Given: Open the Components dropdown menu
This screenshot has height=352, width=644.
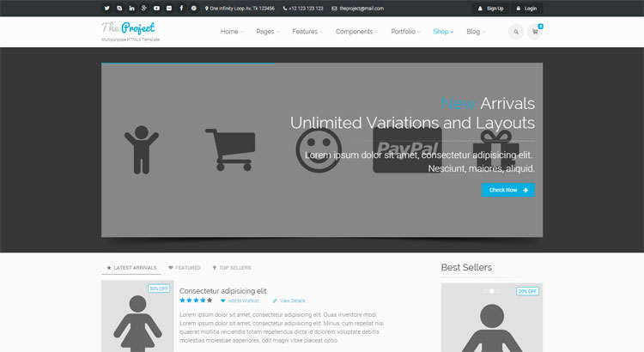Looking at the screenshot, I should pos(356,32).
